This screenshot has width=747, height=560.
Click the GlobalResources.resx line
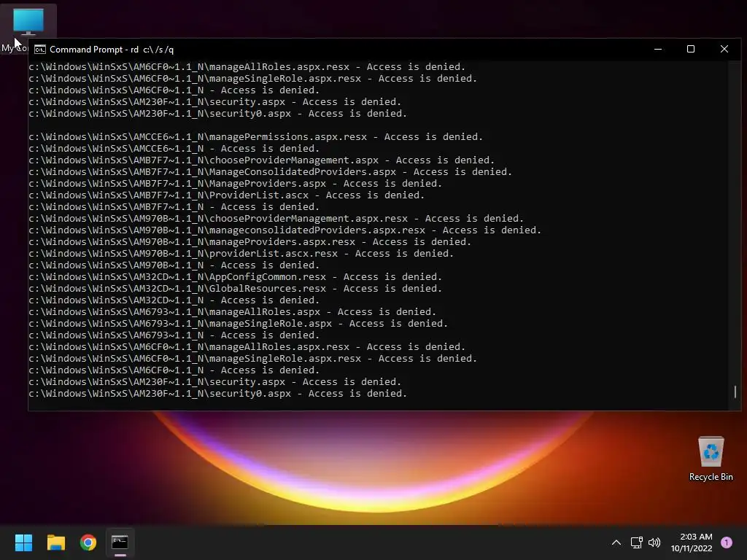point(236,289)
